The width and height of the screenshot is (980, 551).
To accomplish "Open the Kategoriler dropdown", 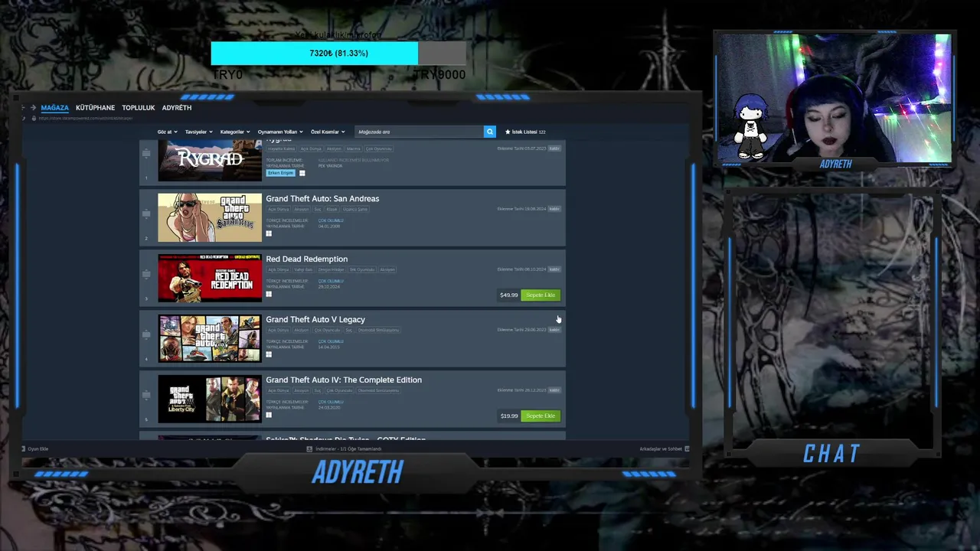I will point(235,132).
